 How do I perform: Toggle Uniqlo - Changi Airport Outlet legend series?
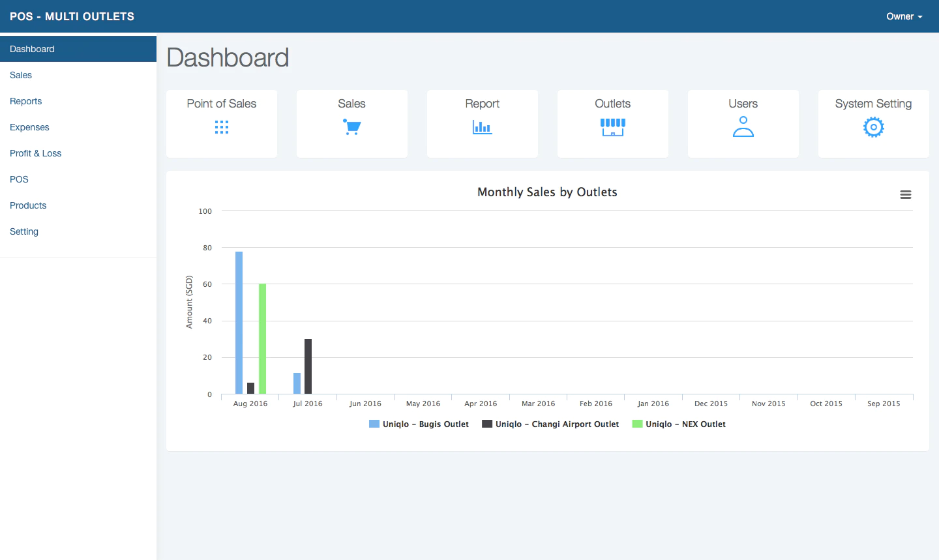[550, 424]
